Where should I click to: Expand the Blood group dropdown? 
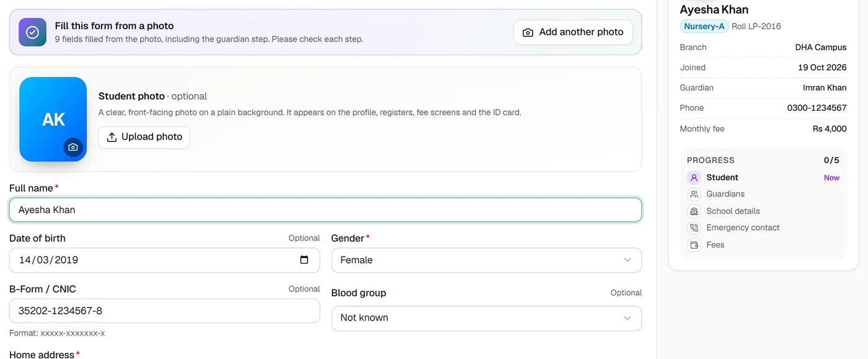pyautogui.click(x=487, y=318)
